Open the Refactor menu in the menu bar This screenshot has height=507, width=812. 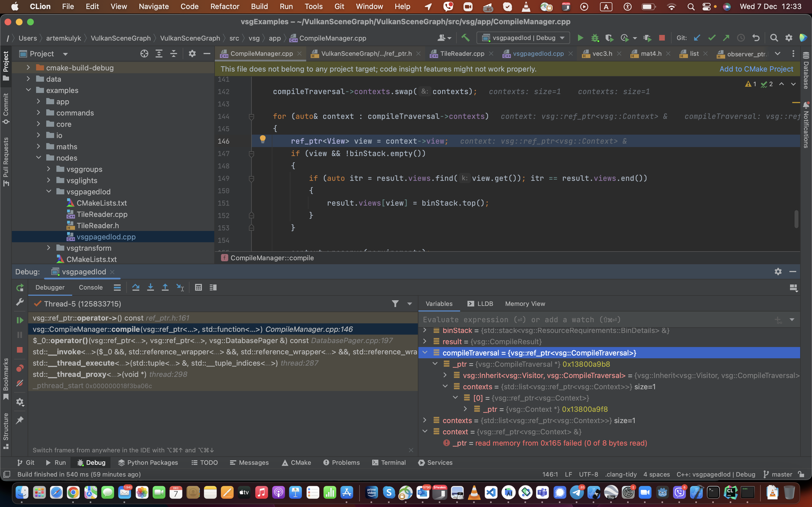pos(224,6)
